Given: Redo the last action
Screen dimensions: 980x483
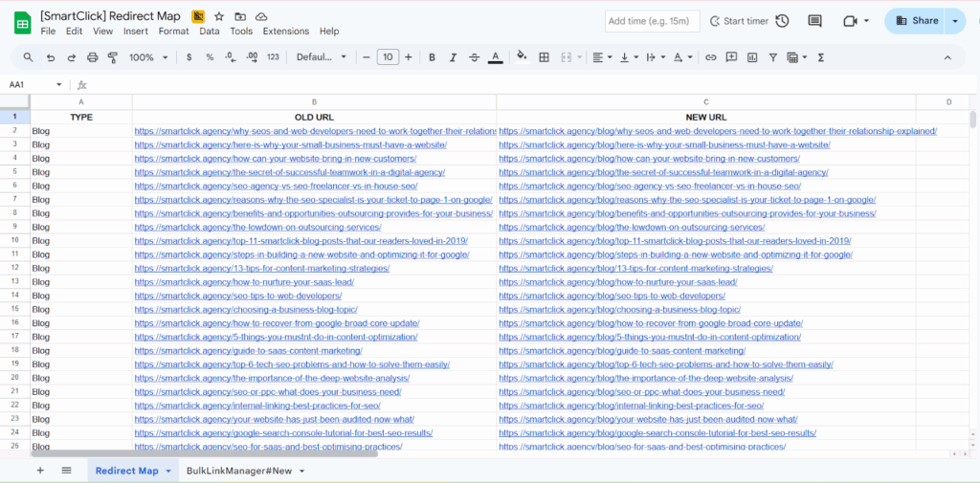Looking at the screenshot, I should [x=71, y=57].
